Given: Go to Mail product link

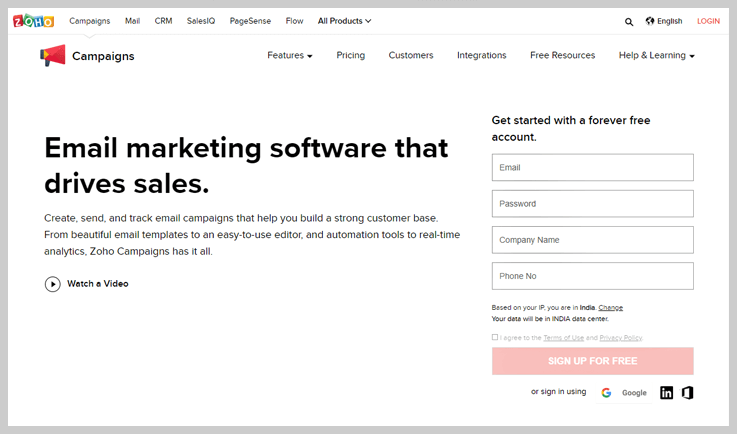Looking at the screenshot, I should coord(132,21).
